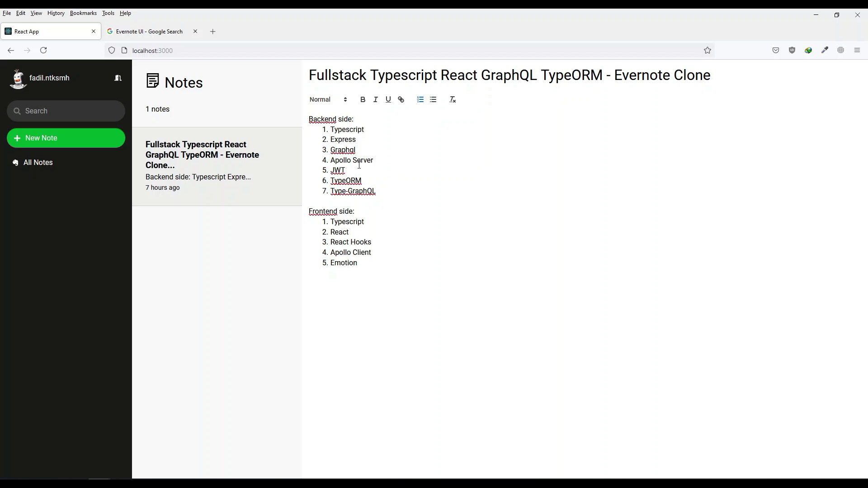Apply bold formatting

click(363, 99)
